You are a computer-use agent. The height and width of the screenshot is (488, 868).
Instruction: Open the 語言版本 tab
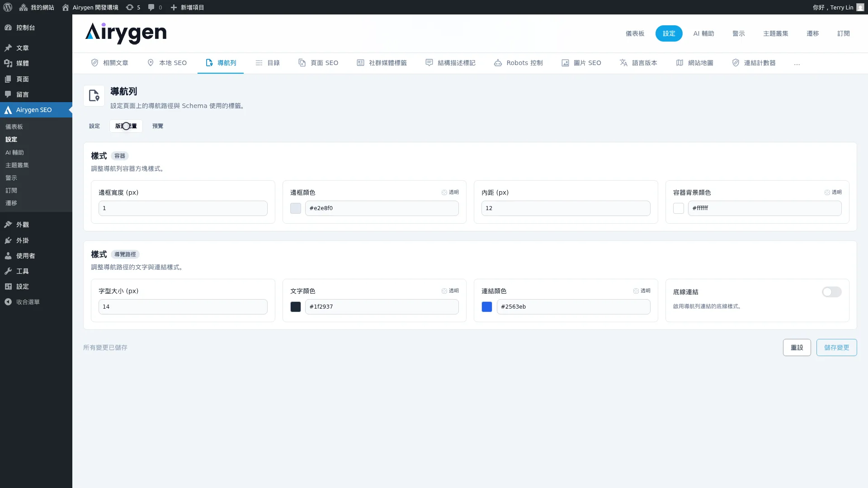coord(638,63)
